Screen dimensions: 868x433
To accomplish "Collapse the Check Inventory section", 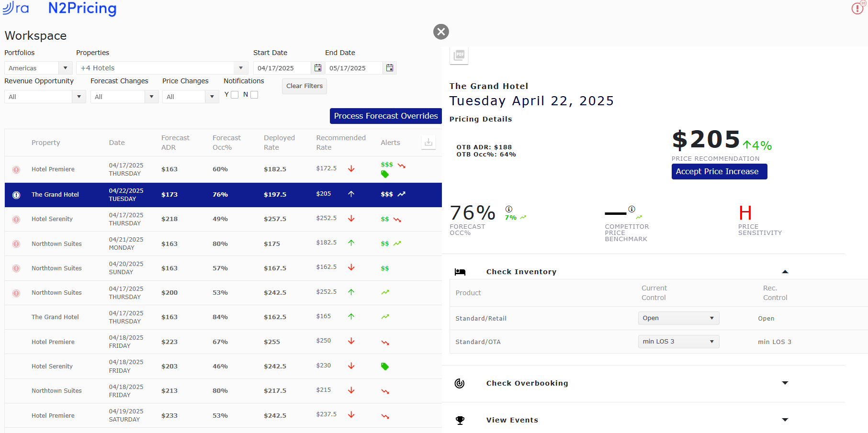I will click(x=785, y=272).
